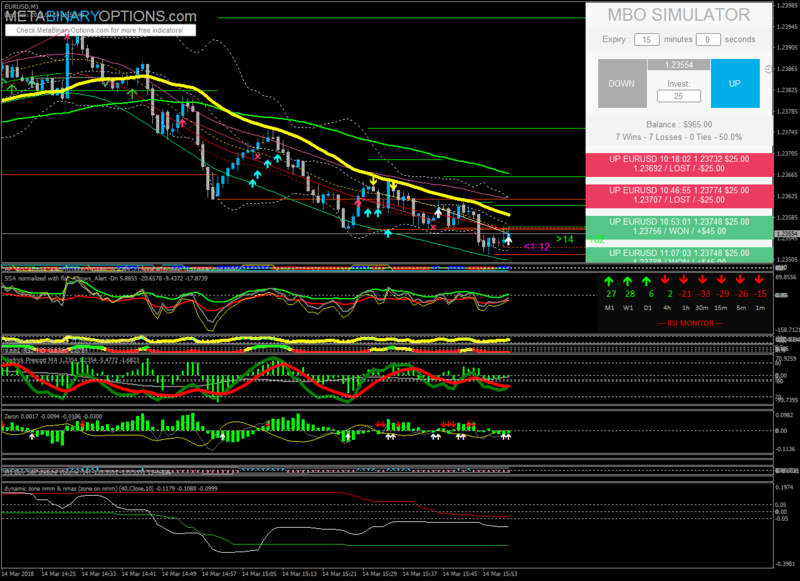Click the red 1m RSI down arrow

761,281
